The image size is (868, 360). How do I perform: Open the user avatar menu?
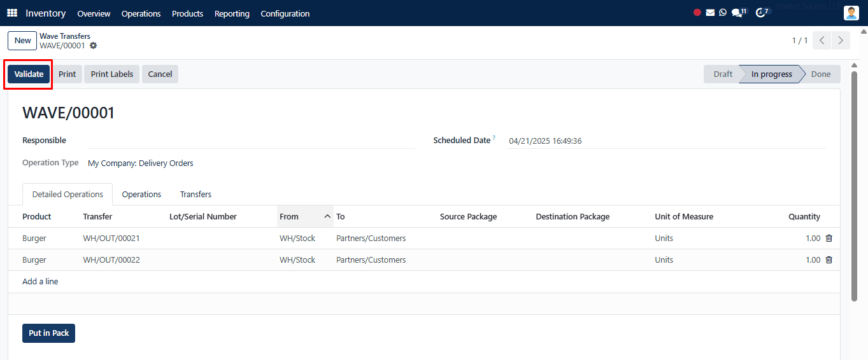tap(851, 13)
